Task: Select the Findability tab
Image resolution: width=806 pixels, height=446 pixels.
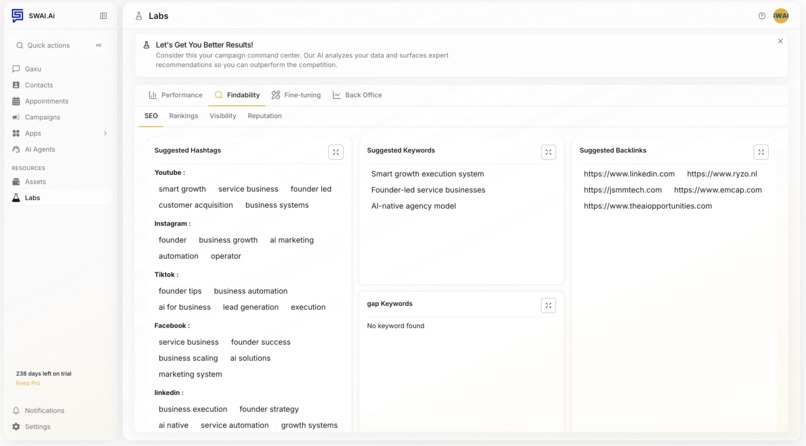Action: [237, 95]
